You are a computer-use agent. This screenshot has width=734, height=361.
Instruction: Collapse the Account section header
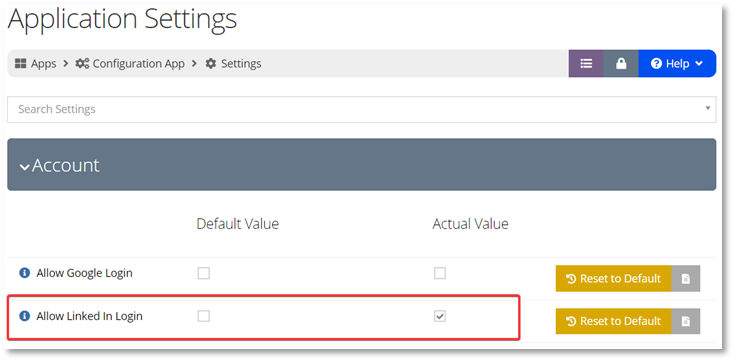[x=361, y=164]
